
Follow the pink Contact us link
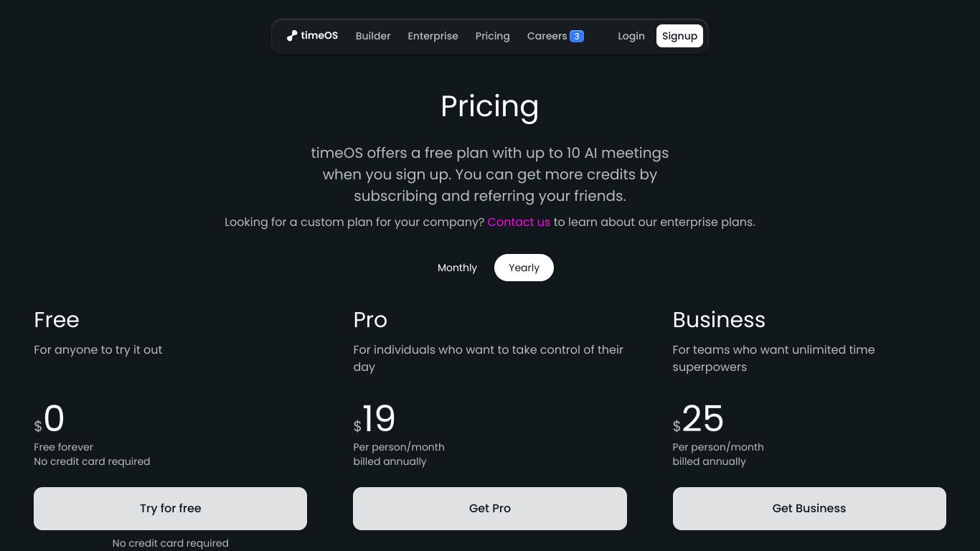point(519,222)
